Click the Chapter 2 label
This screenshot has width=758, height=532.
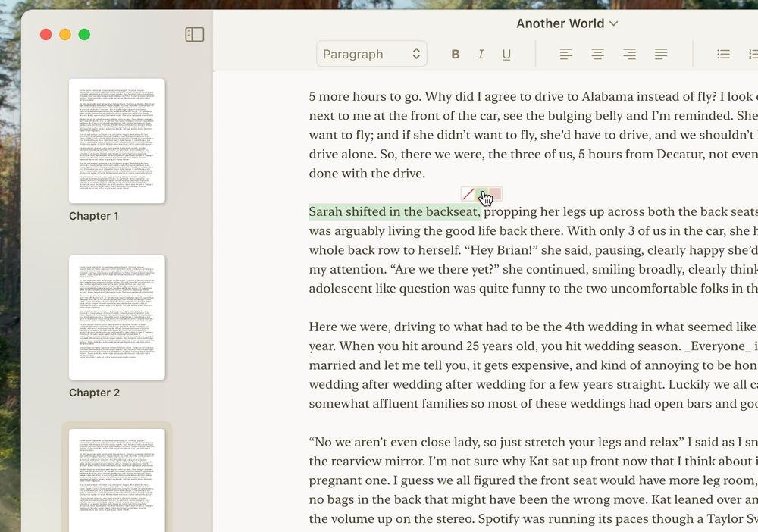94,393
